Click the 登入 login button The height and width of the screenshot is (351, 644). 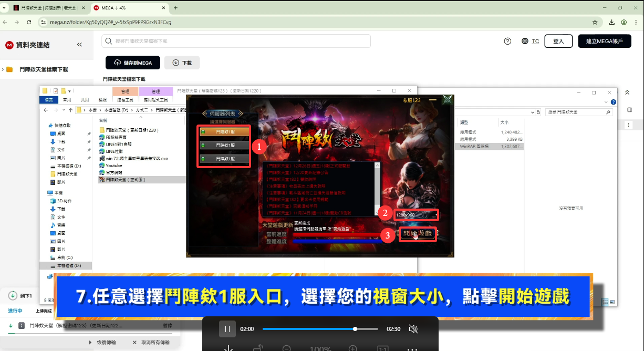pos(558,41)
